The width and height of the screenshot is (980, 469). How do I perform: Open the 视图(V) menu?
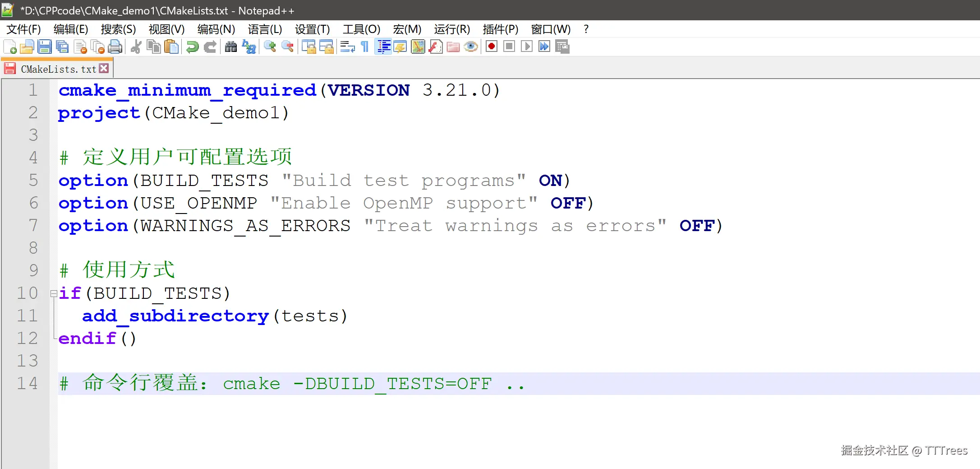166,29
